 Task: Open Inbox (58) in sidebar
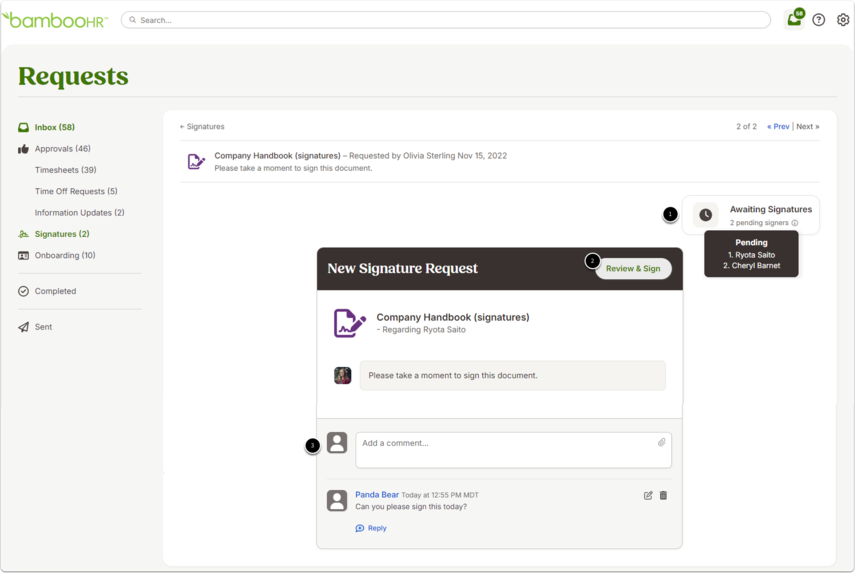tap(55, 128)
